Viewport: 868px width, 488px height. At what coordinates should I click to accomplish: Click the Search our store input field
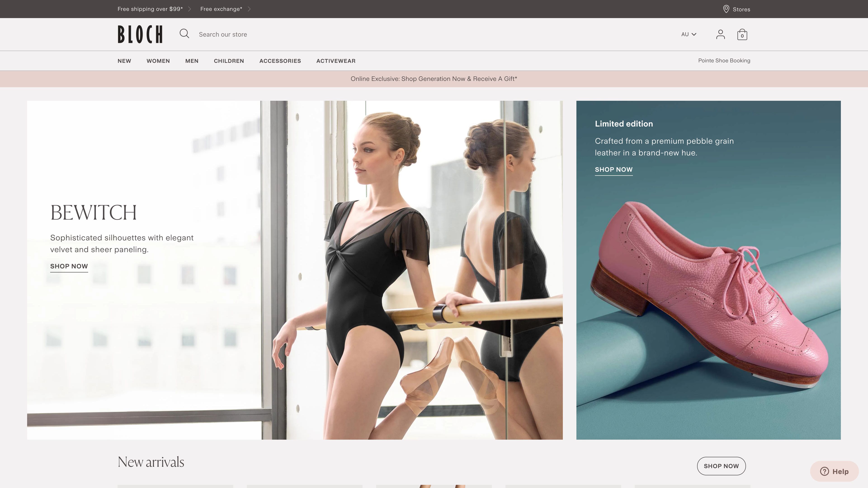click(x=236, y=34)
